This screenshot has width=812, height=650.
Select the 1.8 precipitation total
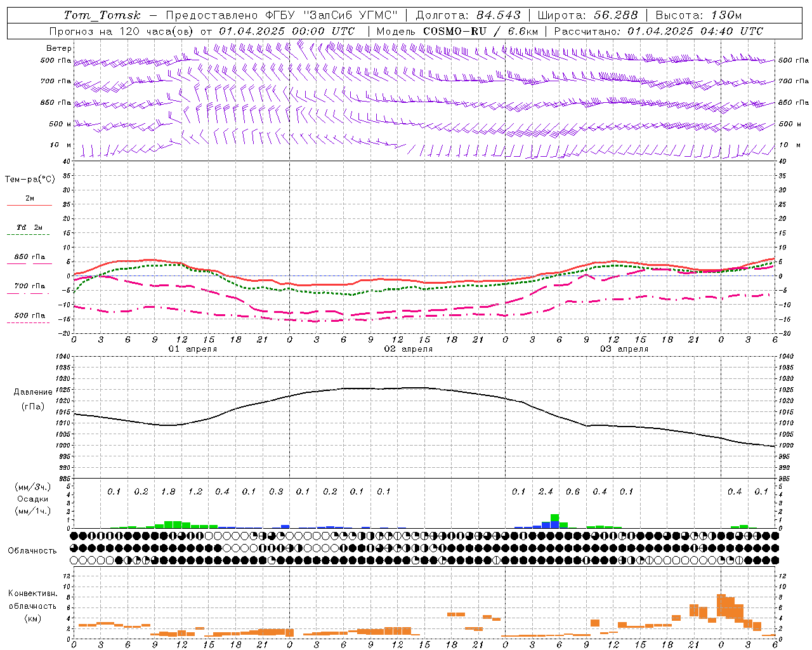click(x=168, y=492)
